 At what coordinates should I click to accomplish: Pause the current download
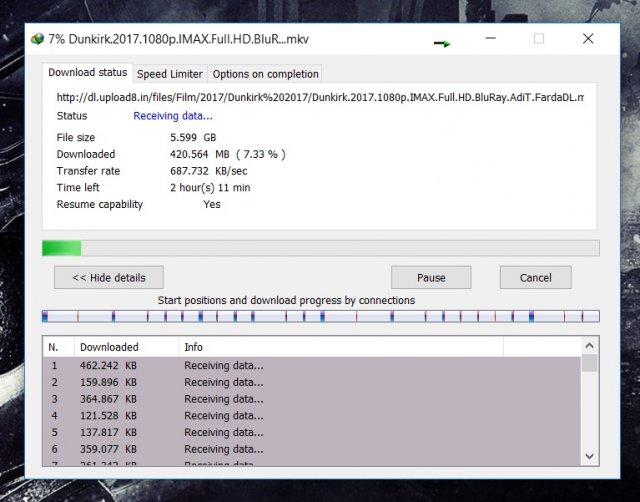pyautogui.click(x=431, y=277)
